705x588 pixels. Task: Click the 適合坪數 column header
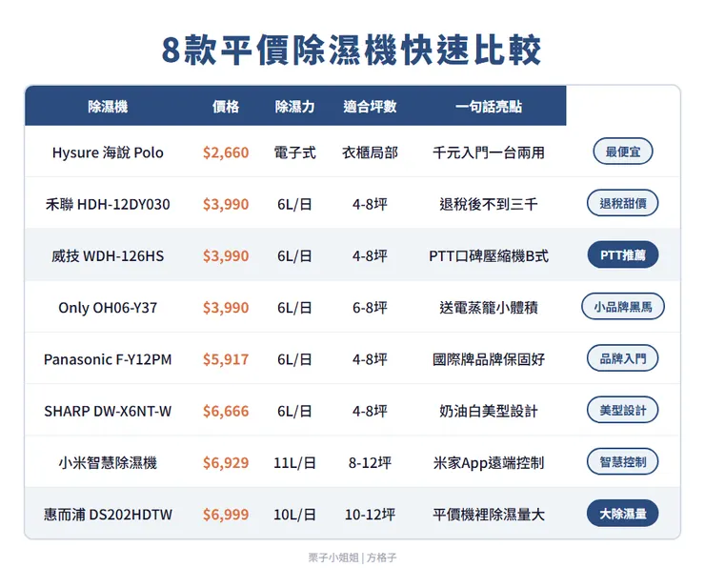coord(370,107)
